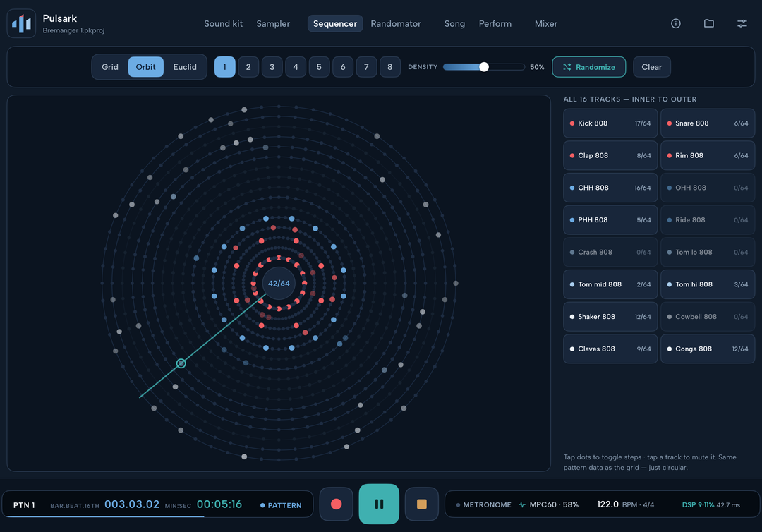Toggle the Tom lo 808 track
The width and height of the screenshot is (762, 532).
[708, 252]
